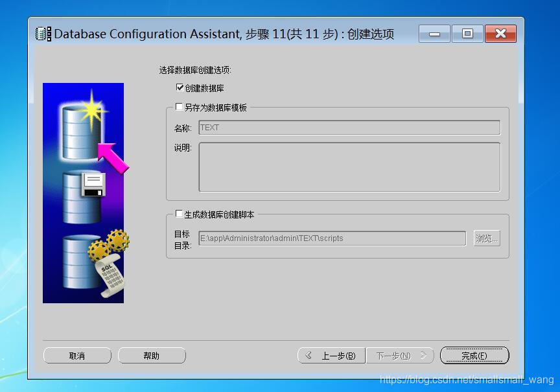Toggle the 创建数据库 checkbox
The width and height of the screenshot is (560, 392).
(x=180, y=87)
